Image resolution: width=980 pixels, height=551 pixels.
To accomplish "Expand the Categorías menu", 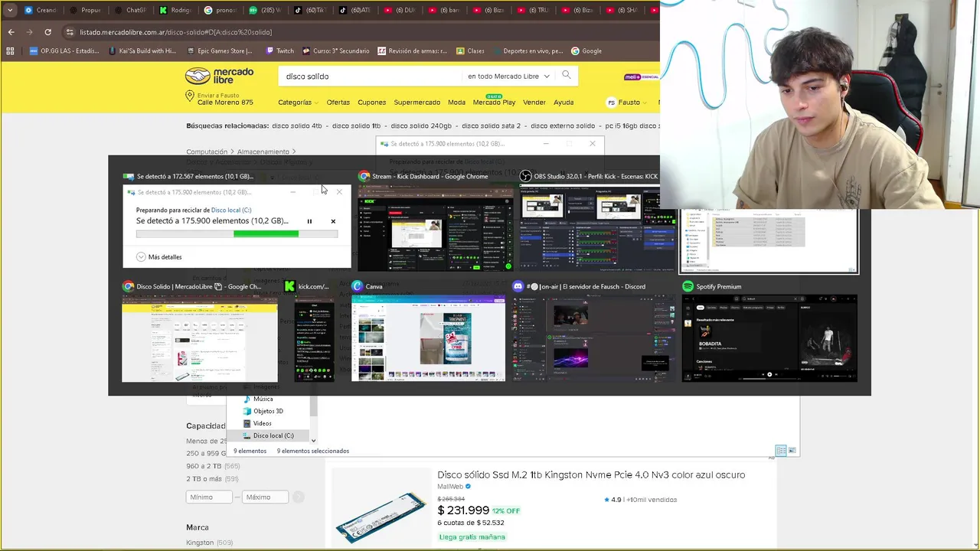I will 299,103.
